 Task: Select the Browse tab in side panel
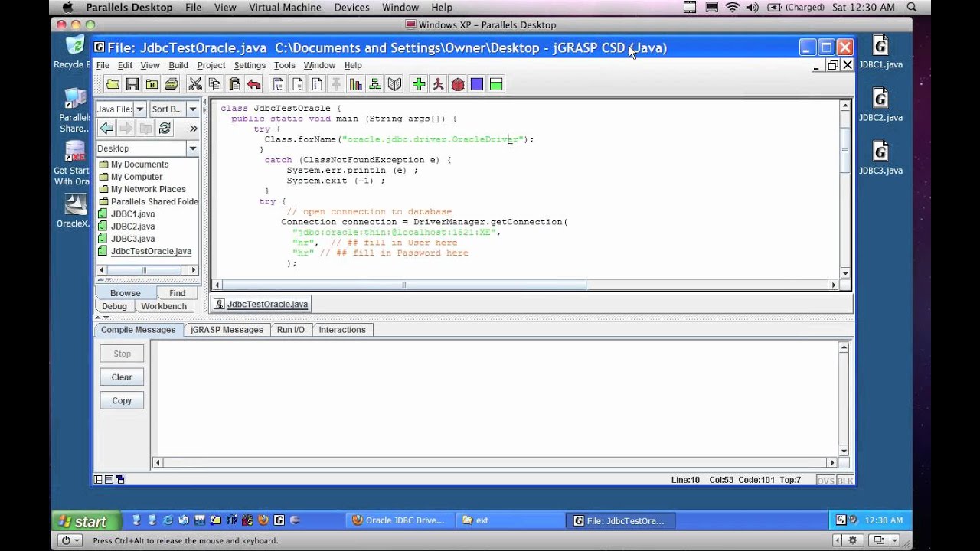coord(126,293)
